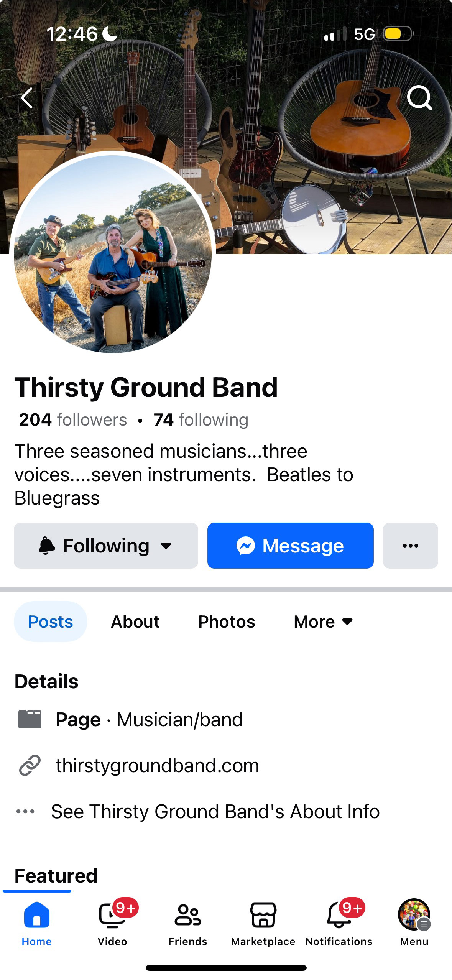Click the three-dot more options button
The width and height of the screenshot is (452, 980).
[410, 546]
